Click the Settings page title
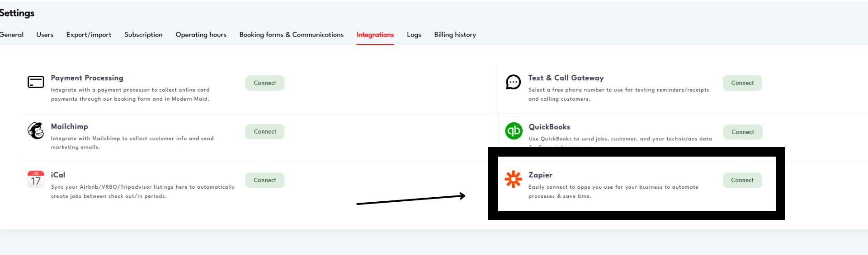Viewport: 868px width, 255px height. click(17, 13)
